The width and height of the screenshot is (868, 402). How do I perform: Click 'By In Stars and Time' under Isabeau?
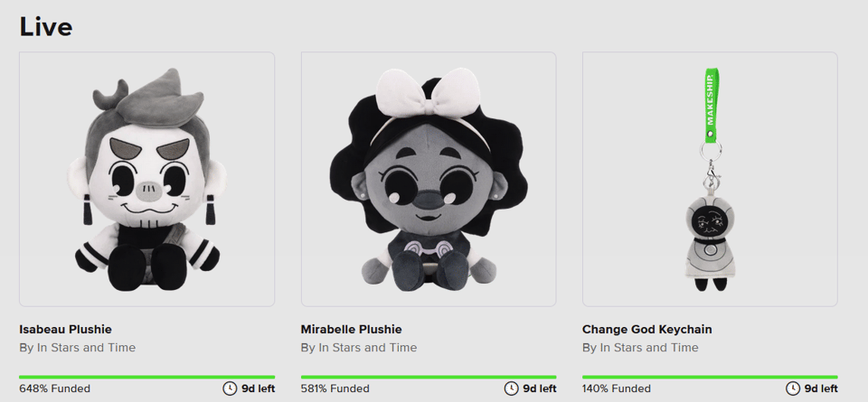click(x=78, y=348)
